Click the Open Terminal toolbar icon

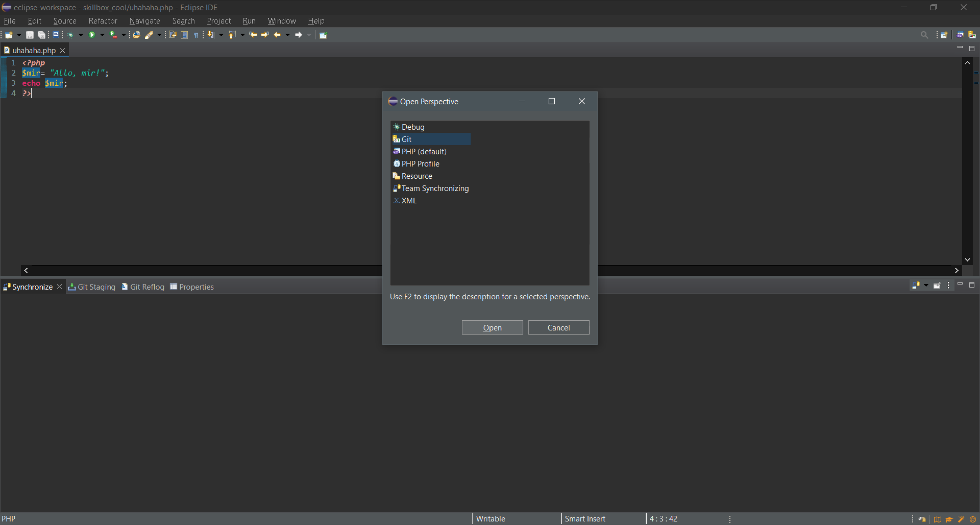click(x=56, y=35)
